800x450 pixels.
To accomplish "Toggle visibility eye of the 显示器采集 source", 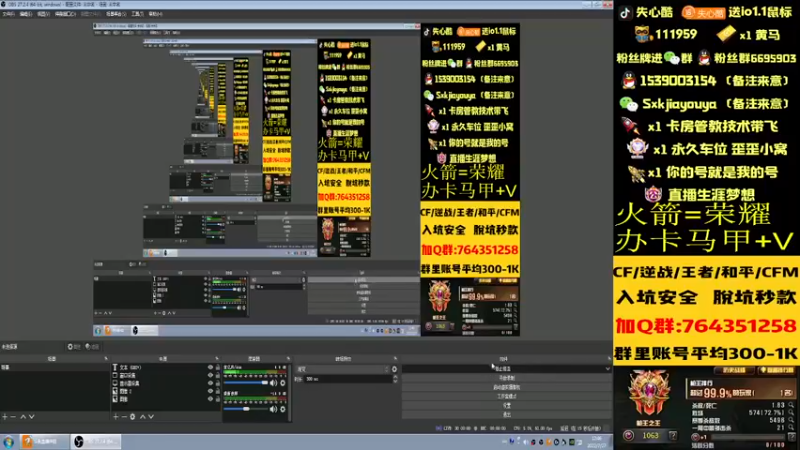I will click(210, 383).
